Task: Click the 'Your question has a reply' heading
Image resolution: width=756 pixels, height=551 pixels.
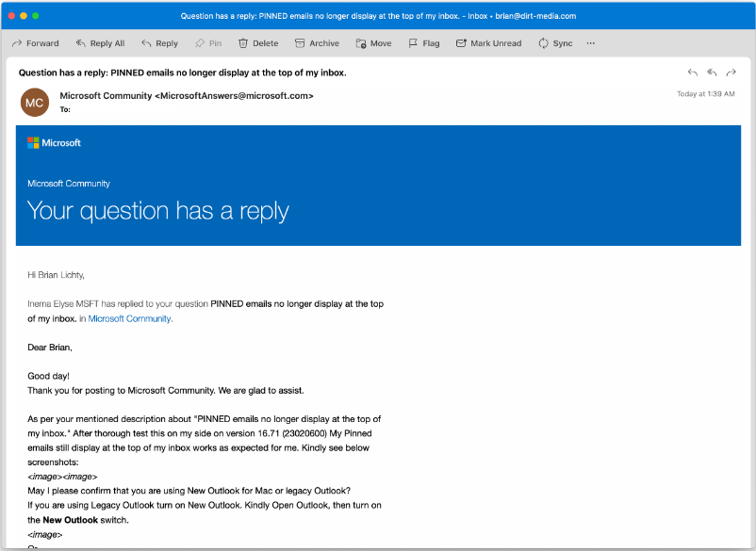Action: (x=158, y=210)
